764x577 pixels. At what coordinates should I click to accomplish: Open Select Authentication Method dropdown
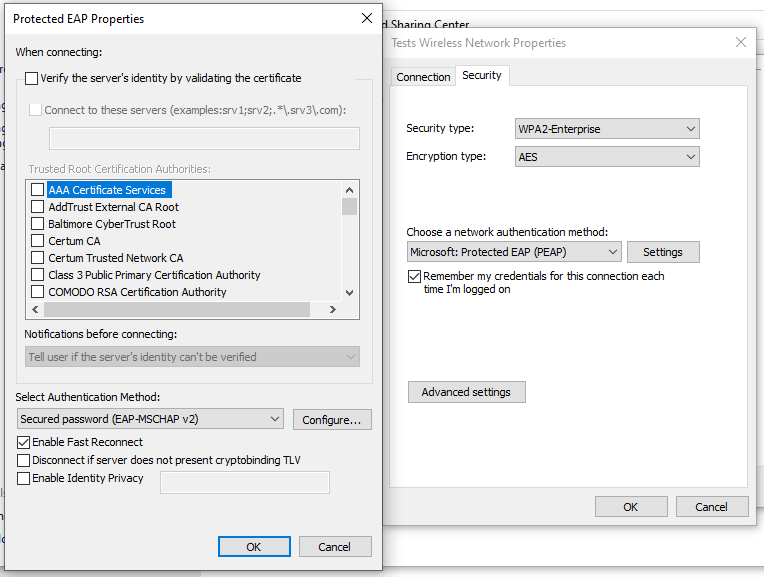(x=150, y=419)
